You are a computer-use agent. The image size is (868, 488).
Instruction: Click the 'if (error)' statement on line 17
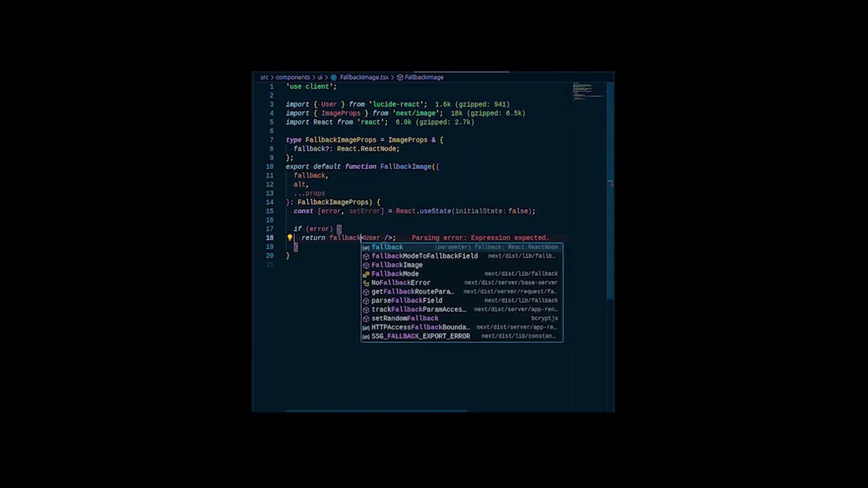[x=313, y=229]
